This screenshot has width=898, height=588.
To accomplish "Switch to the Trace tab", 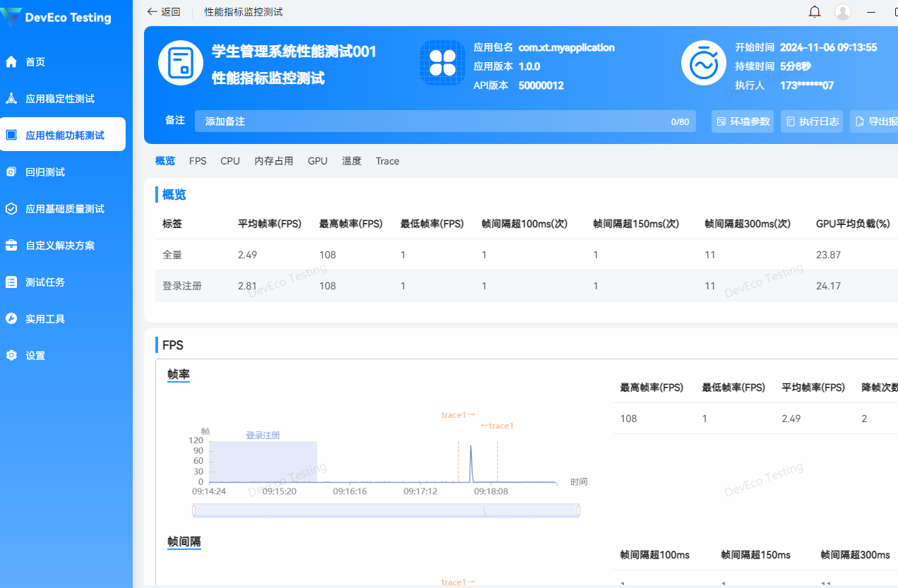I will [x=388, y=161].
